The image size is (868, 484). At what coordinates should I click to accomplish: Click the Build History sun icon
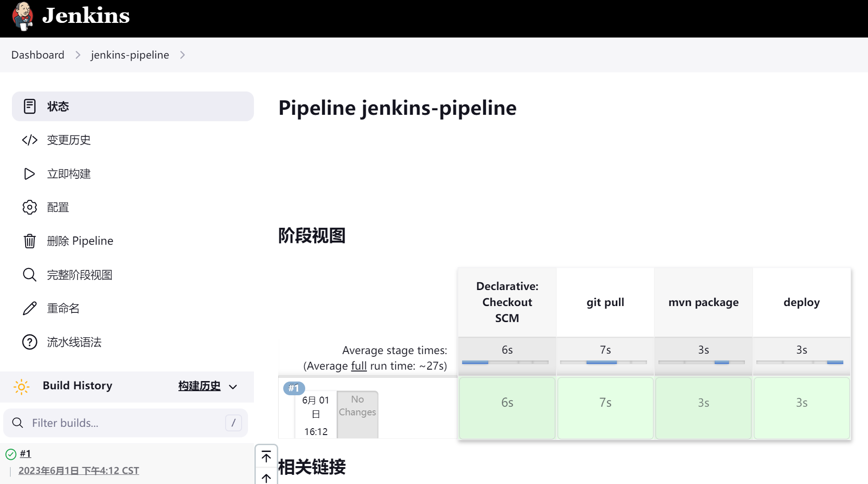[22, 387]
